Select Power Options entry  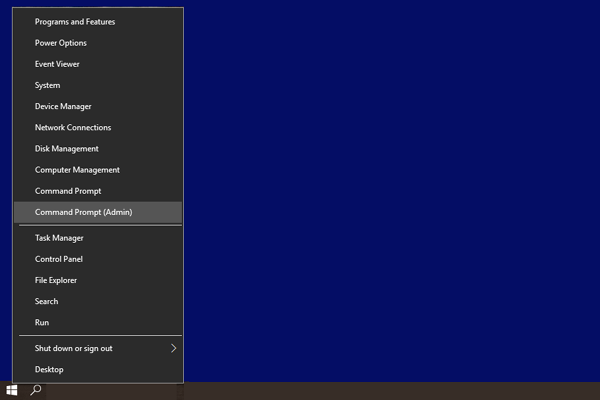pos(98,43)
